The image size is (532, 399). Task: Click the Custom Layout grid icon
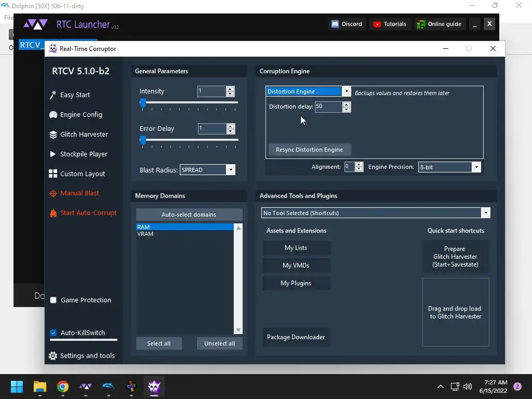53,174
